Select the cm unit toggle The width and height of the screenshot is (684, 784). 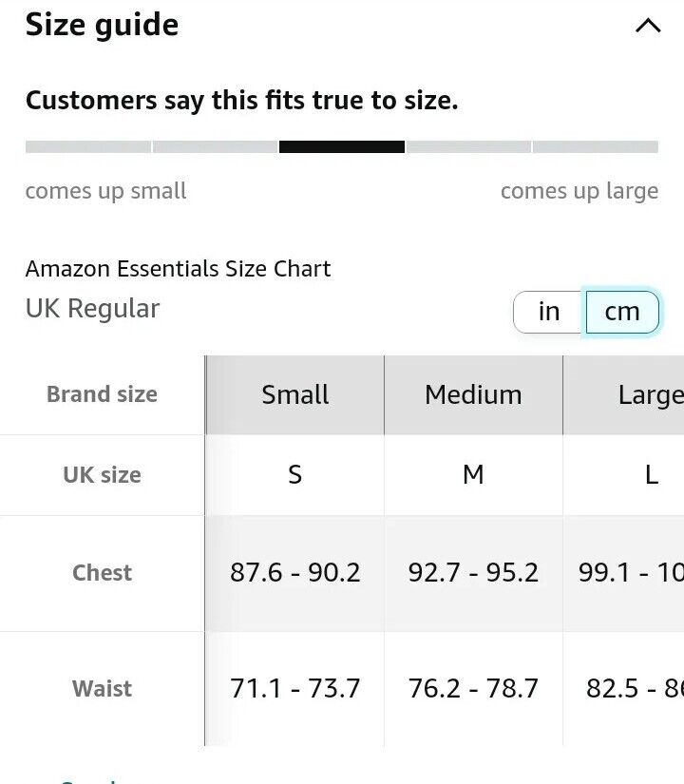622,312
